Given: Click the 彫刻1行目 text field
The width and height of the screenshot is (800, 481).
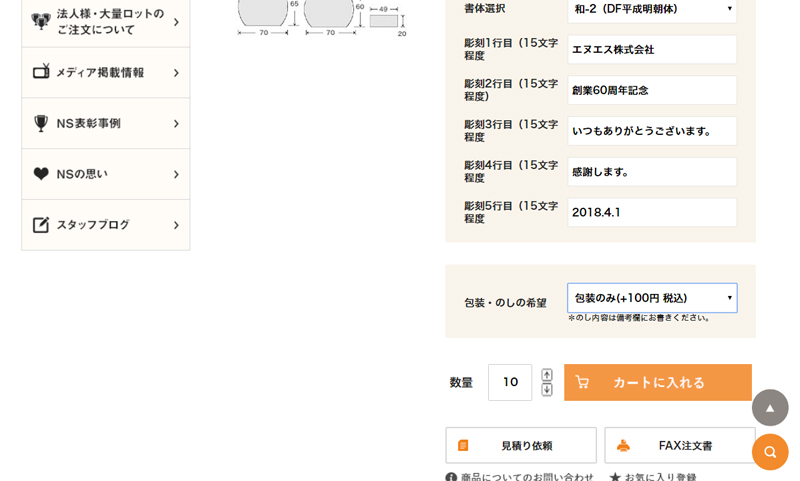Looking at the screenshot, I should [652, 50].
